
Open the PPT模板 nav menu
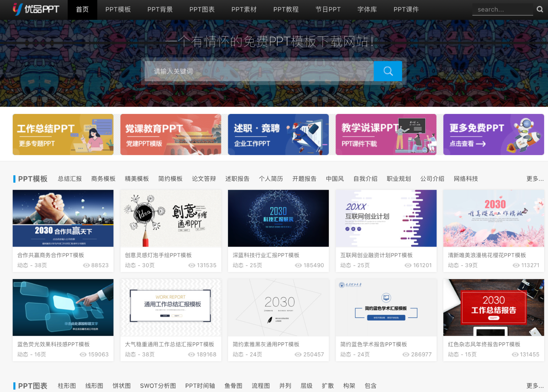[118, 10]
